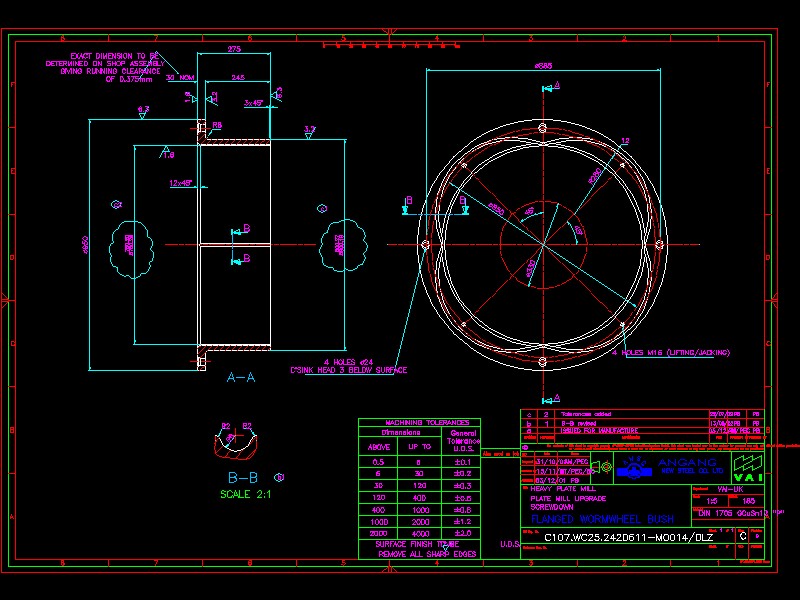Select the blue ANGANG company seal emblem
Viewport: 800px width, 600px height.
coord(634,468)
